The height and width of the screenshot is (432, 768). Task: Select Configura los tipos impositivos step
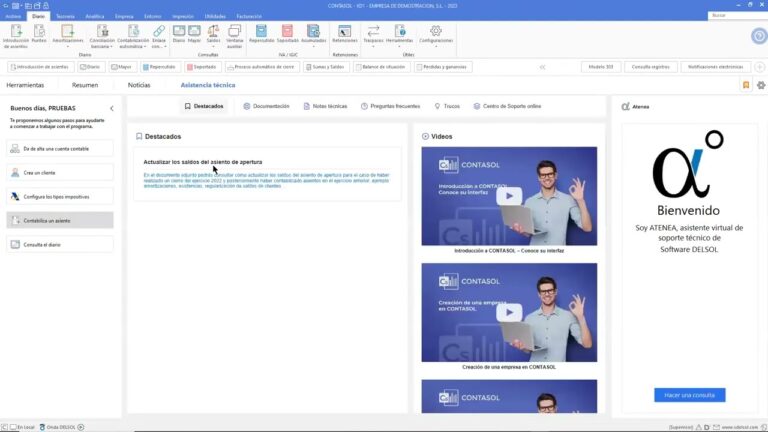(60, 196)
